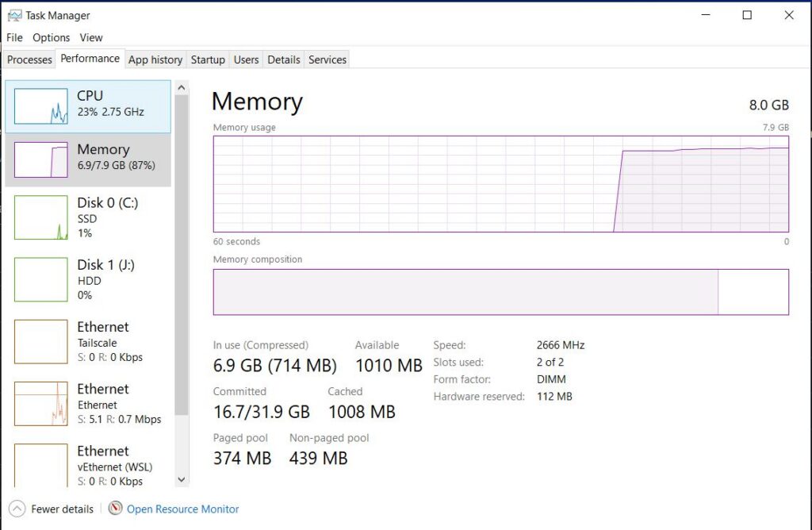Go to the Startup tab
The width and height of the screenshot is (812, 530).
pos(208,60)
